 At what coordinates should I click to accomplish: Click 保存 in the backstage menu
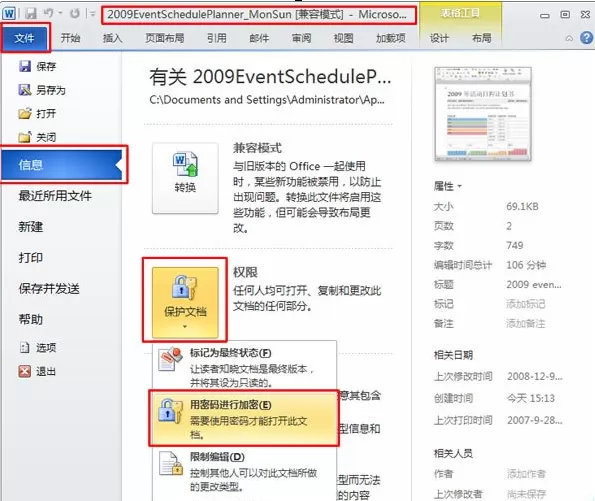click(38, 66)
